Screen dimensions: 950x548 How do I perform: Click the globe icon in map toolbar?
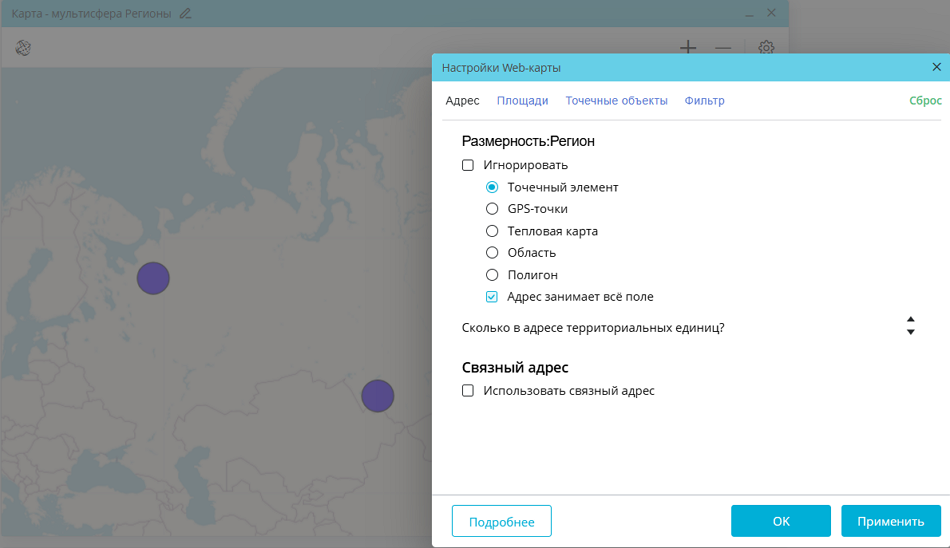(24, 47)
